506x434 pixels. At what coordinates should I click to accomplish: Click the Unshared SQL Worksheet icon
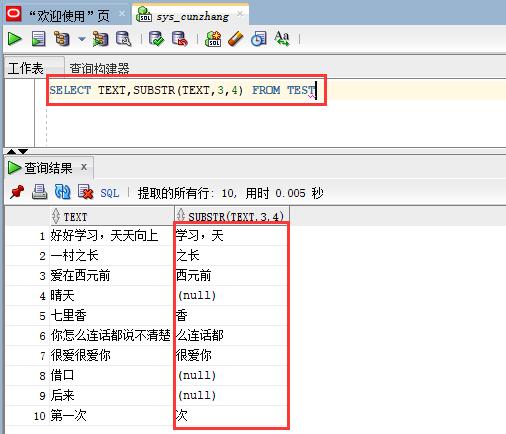213,39
